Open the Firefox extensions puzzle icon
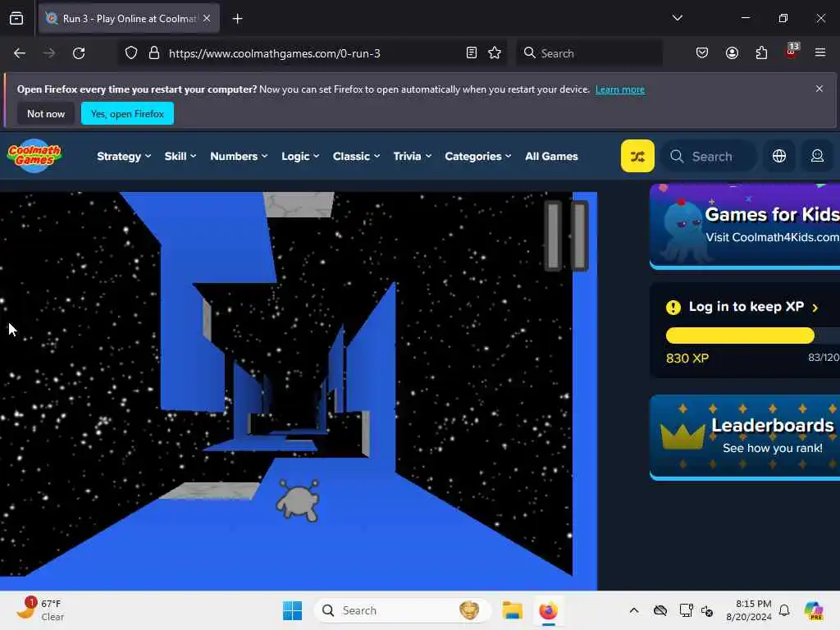 pos(761,53)
